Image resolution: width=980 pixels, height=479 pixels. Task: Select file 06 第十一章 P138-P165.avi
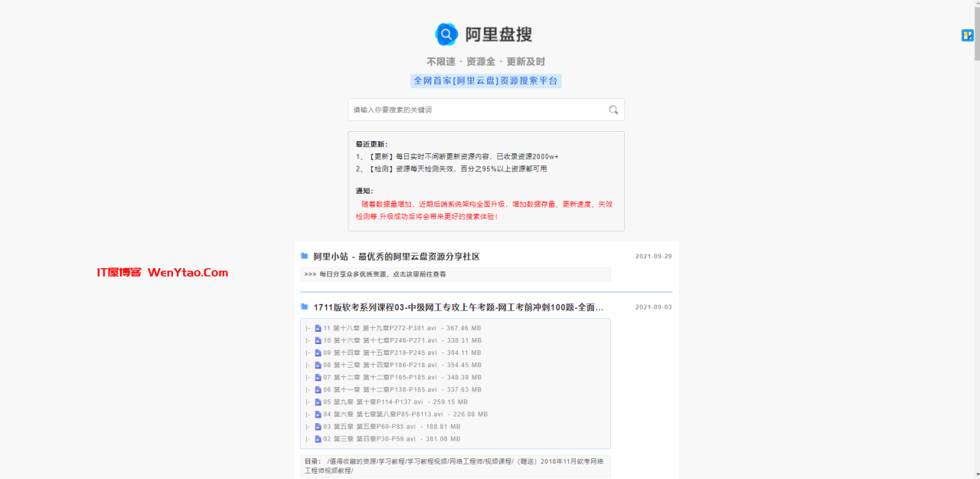[x=380, y=389]
